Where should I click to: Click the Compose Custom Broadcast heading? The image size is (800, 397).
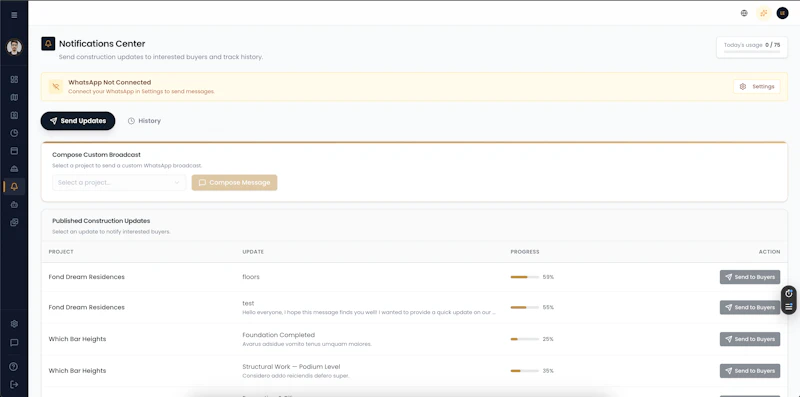[96, 155]
